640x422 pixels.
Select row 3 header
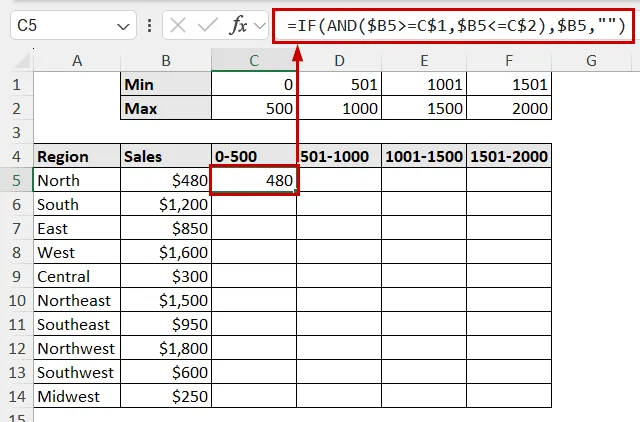tap(16, 132)
